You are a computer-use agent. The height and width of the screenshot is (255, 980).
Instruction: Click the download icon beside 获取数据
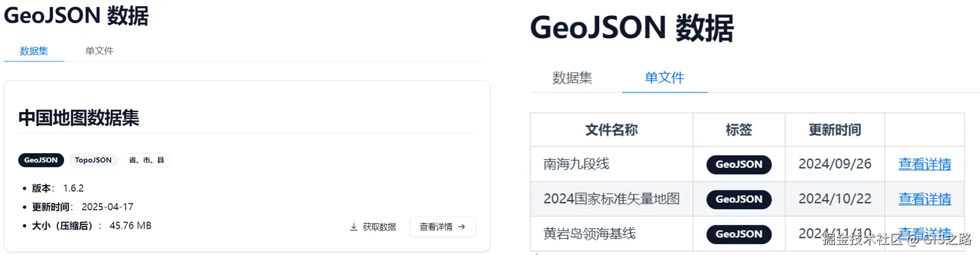pos(354,227)
